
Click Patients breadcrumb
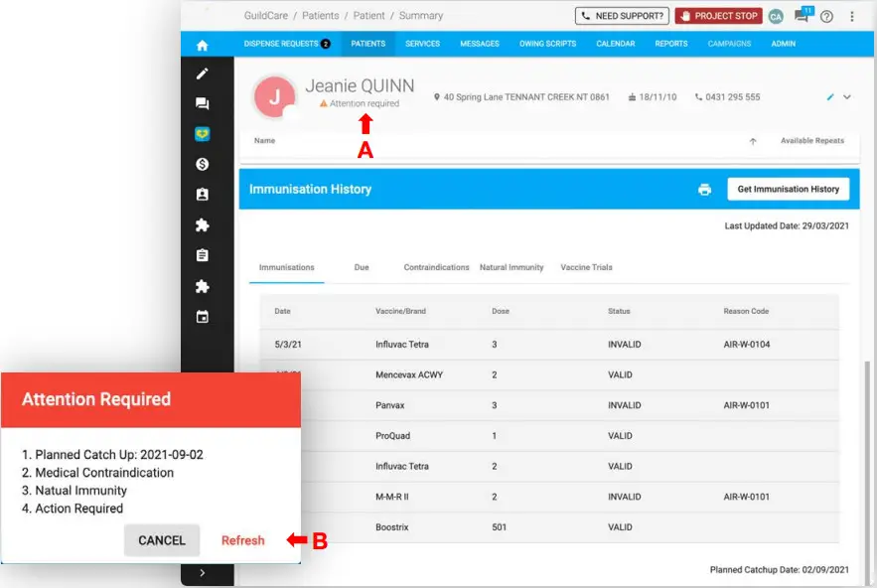point(321,16)
